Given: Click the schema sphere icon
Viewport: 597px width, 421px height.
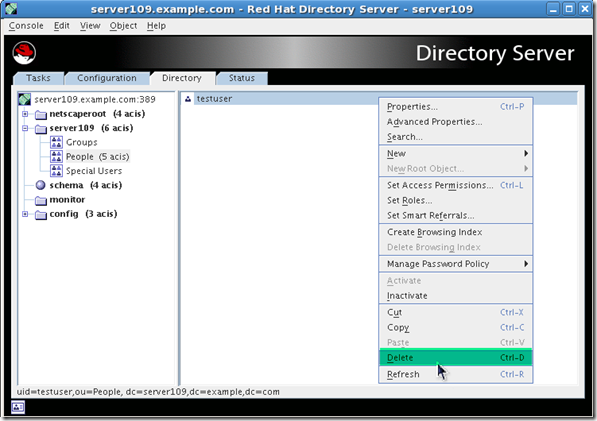Looking at the screenshot, I should [x=40, y=185].
